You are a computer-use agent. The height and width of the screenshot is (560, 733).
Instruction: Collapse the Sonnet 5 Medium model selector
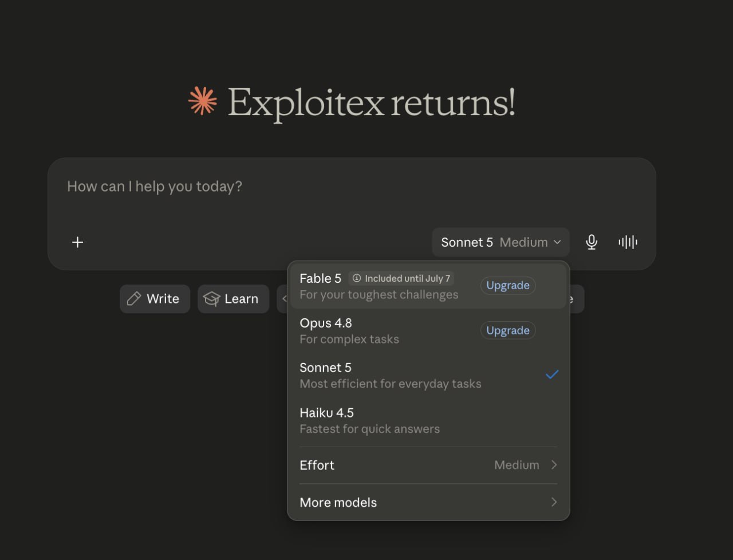pos(501,242)
